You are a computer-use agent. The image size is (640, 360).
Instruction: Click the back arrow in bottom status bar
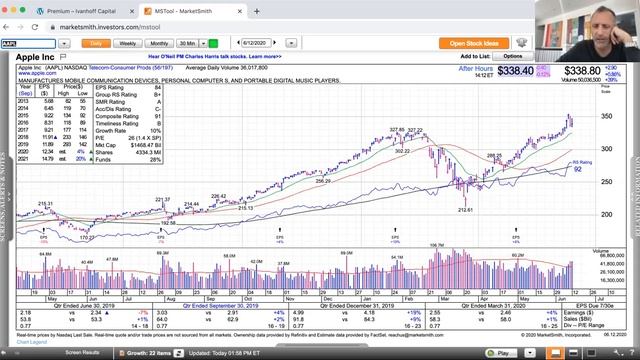tap(4, 353)
